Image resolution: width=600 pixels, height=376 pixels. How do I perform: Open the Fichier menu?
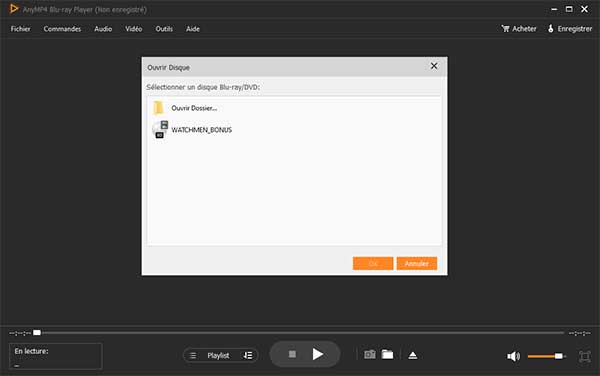point(21,29)
